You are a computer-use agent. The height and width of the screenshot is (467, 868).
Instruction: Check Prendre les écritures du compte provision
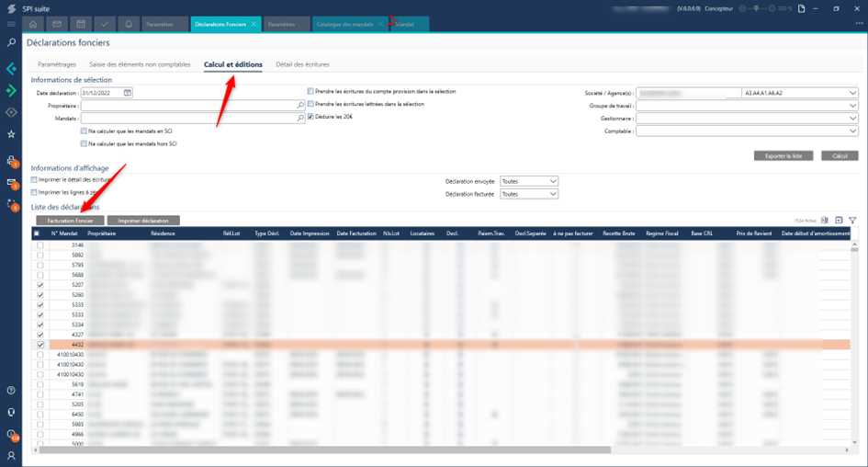[310, 91]
